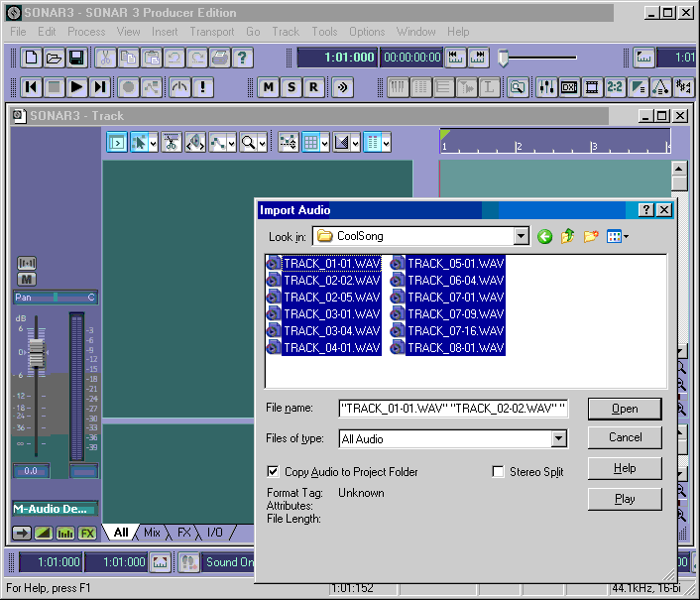Click the New project toolbar icon

32,59
